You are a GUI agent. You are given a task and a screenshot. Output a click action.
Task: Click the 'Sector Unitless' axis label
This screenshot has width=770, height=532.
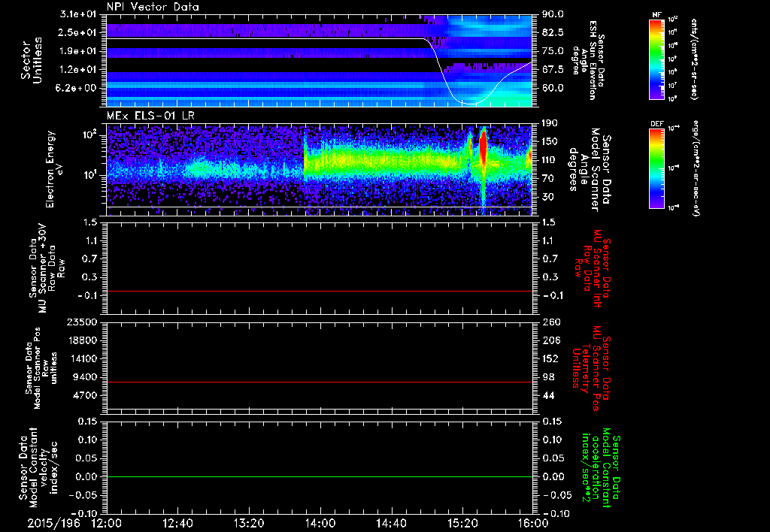click(x=32, y=60)
